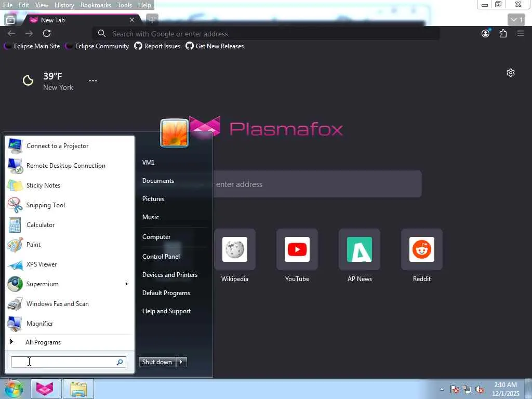Open a new tab with plus button

click(x=152, y=20)
